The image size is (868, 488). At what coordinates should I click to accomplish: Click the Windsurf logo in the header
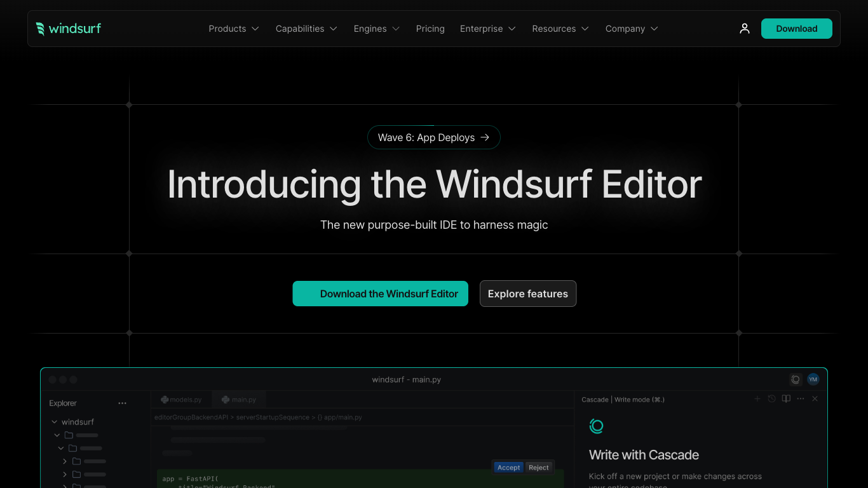[x=69, y=29]
